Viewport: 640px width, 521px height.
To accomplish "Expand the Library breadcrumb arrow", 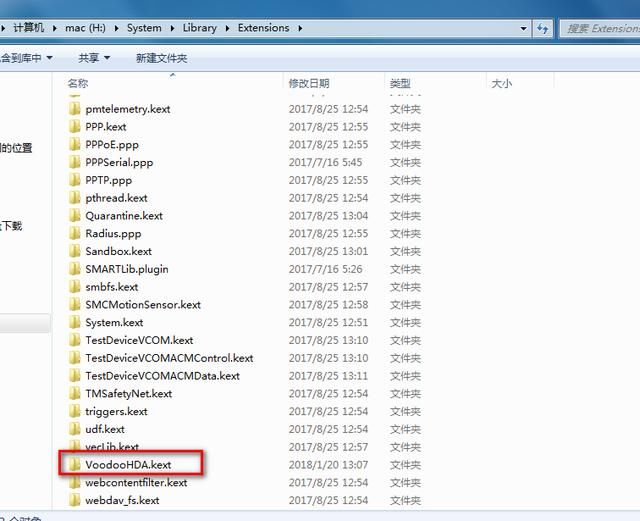I will pos(228,28).
